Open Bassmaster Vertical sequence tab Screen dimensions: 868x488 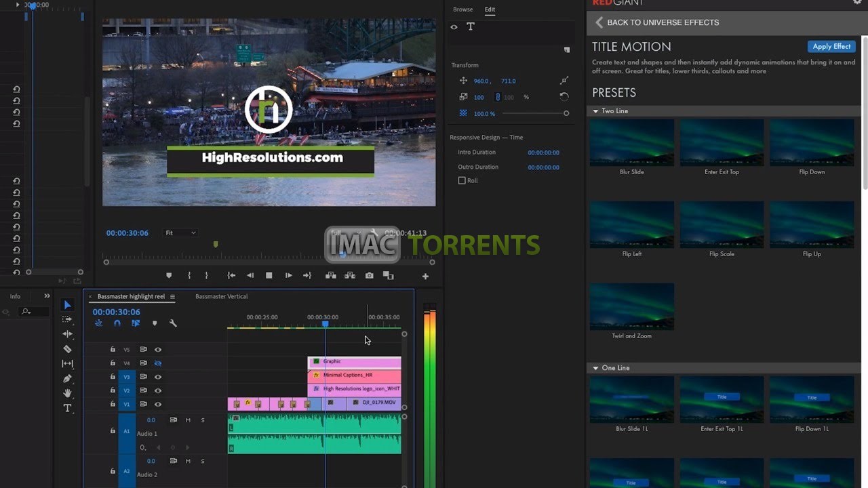coord(222,296)
